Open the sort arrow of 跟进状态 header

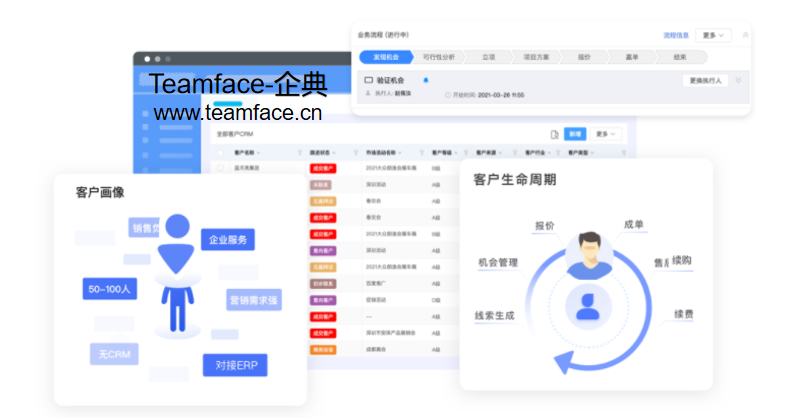point(334,153)
